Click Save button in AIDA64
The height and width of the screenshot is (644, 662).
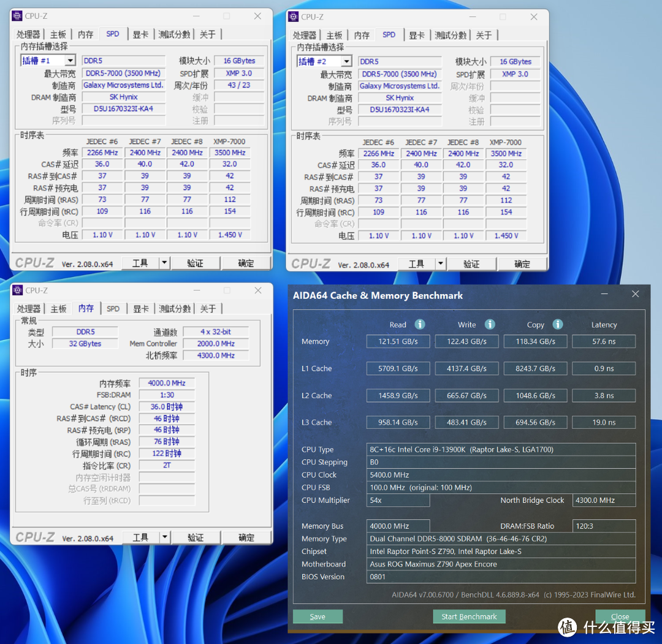point(318,616)
